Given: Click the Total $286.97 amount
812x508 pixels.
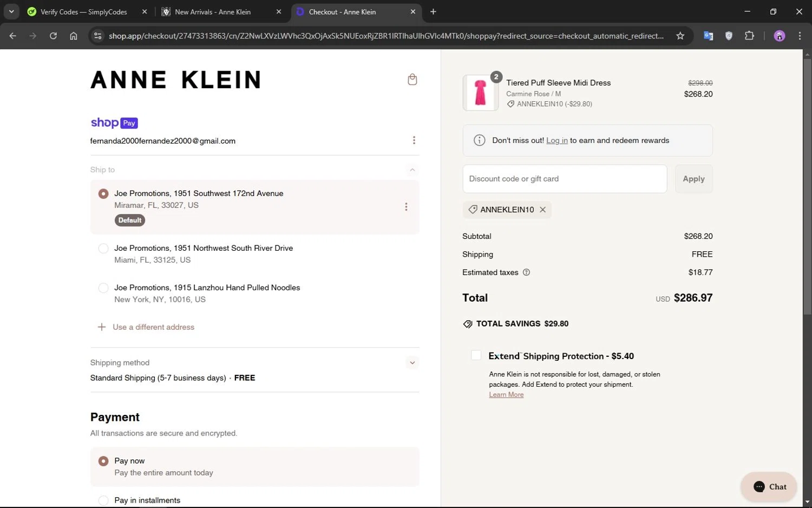Looking at the screenshot, I should click(693, 298).
